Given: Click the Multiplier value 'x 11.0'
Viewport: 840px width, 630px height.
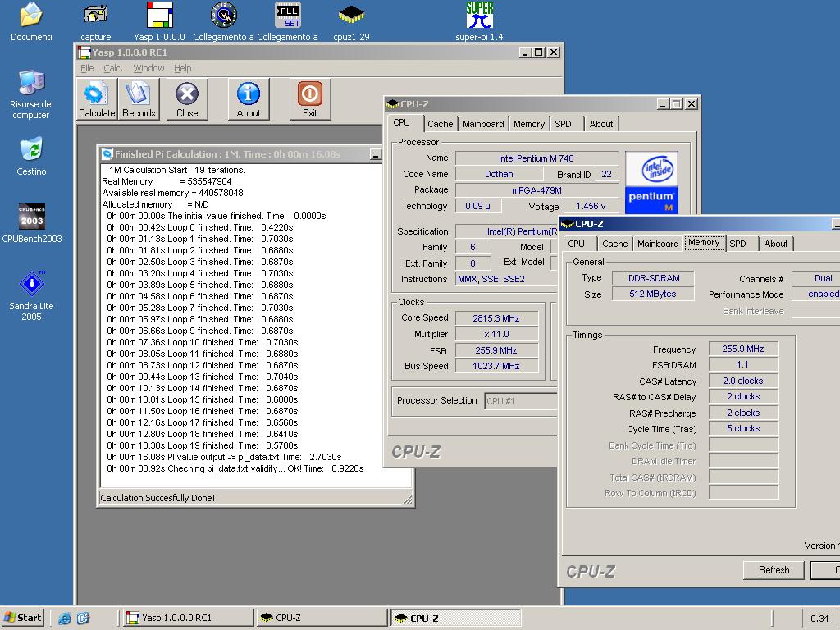Looking at the screenshot, I should point(496,335).
